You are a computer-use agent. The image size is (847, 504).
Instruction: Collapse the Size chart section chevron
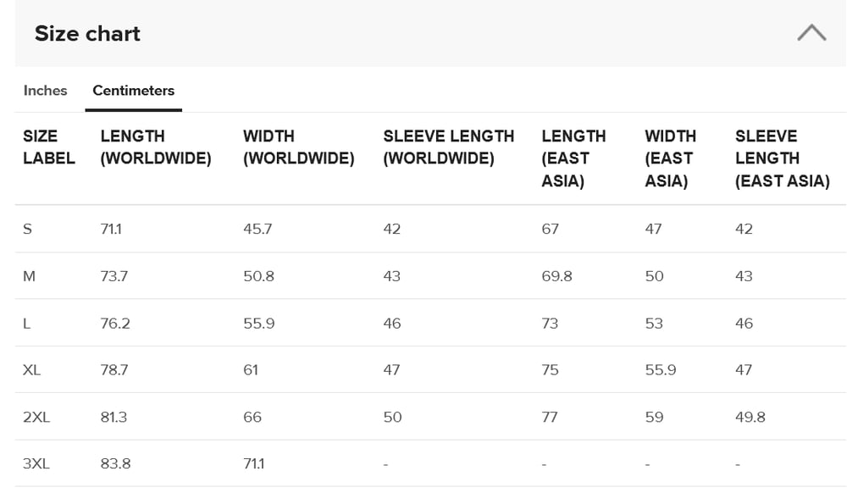[811, 33]
